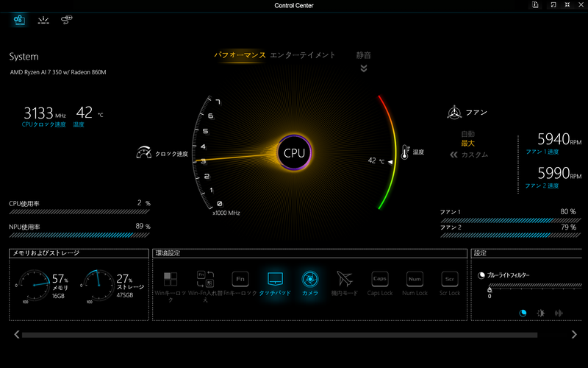Click the ファン 1 percentage bar
588x368 pixels.
click(x=510, y=220)
